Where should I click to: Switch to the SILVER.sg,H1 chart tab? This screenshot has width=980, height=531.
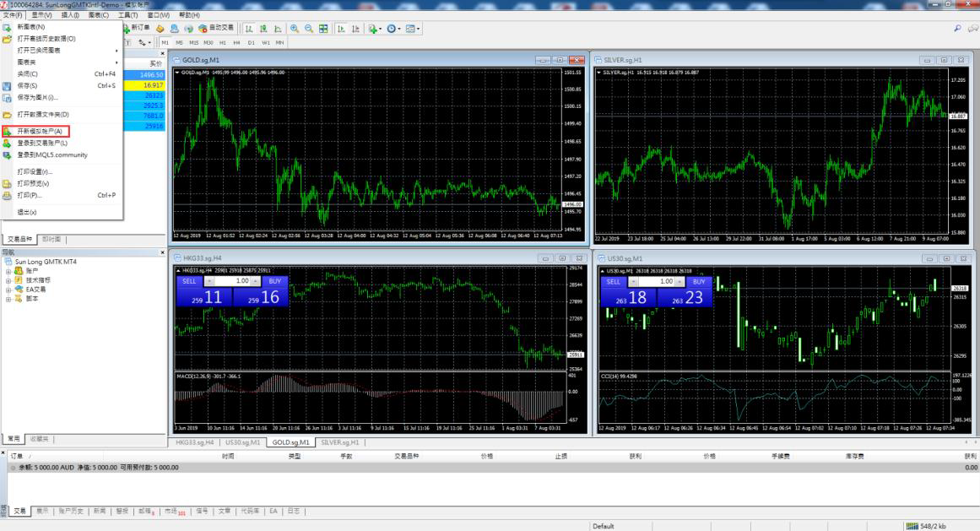pyautogui.click(x=340, y=442)
